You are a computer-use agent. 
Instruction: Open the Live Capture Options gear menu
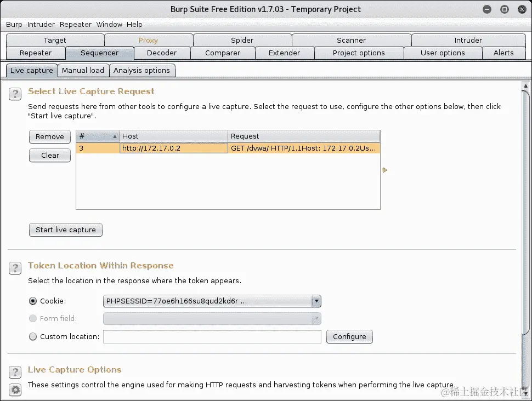click(15, 390)
